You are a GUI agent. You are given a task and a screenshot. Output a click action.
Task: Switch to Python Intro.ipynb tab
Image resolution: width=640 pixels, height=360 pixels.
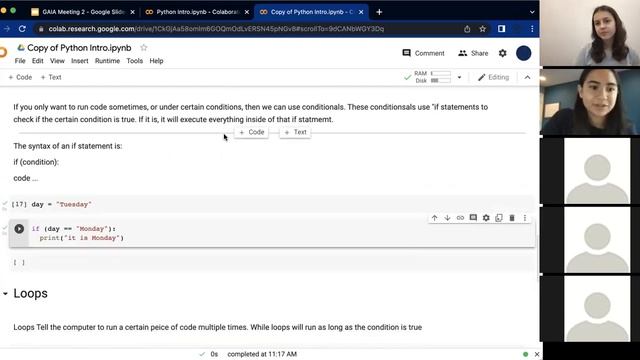point(196,12)
